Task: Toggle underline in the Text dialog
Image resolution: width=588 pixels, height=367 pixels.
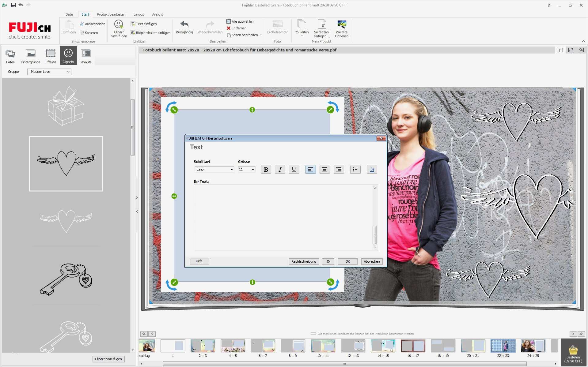Action: click(x=294, y=169)
